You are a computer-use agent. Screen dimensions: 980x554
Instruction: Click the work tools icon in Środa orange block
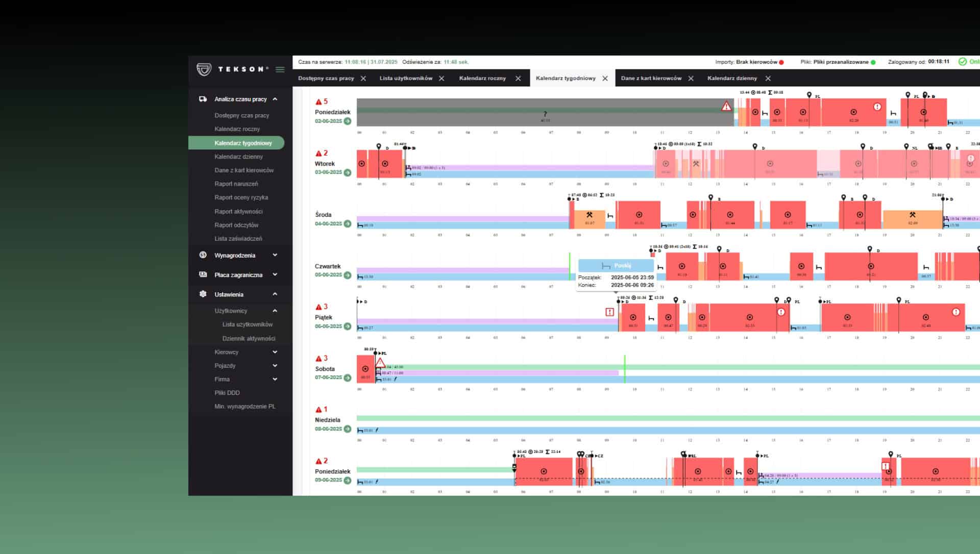589,215
